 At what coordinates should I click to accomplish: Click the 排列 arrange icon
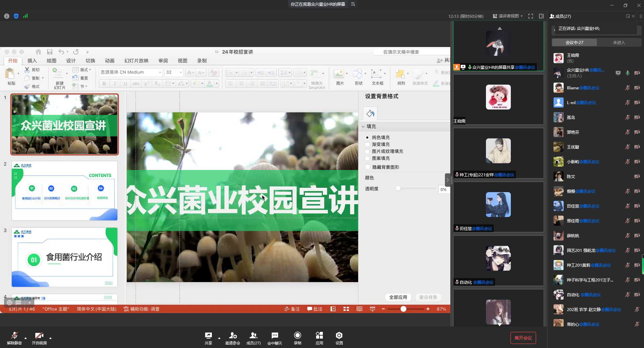tap(400, 74)
